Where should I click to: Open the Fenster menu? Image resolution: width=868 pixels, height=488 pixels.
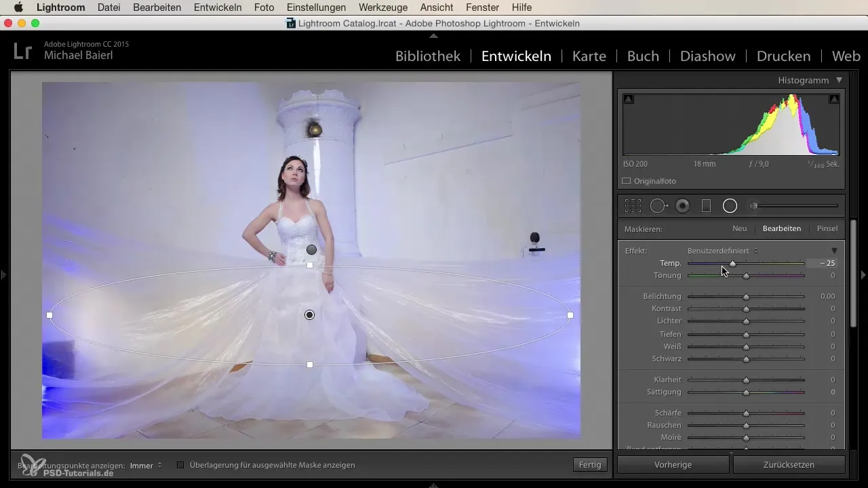tap(483, 7)
